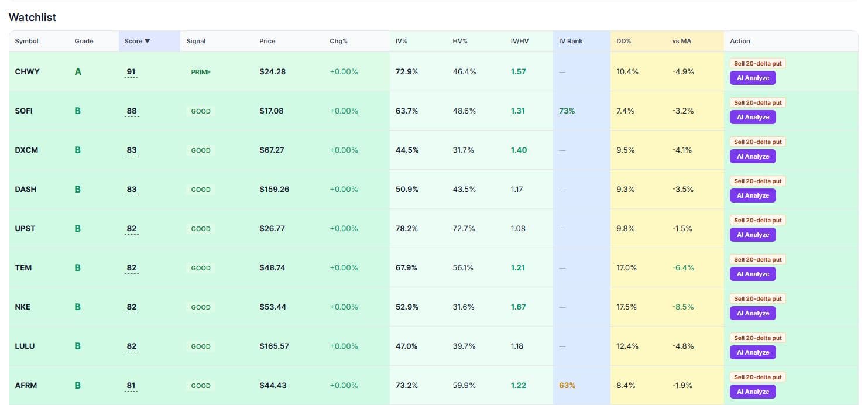868x405 pixels.
Task: Select the CHWY ticker symbol
Action: click(27, 71)
